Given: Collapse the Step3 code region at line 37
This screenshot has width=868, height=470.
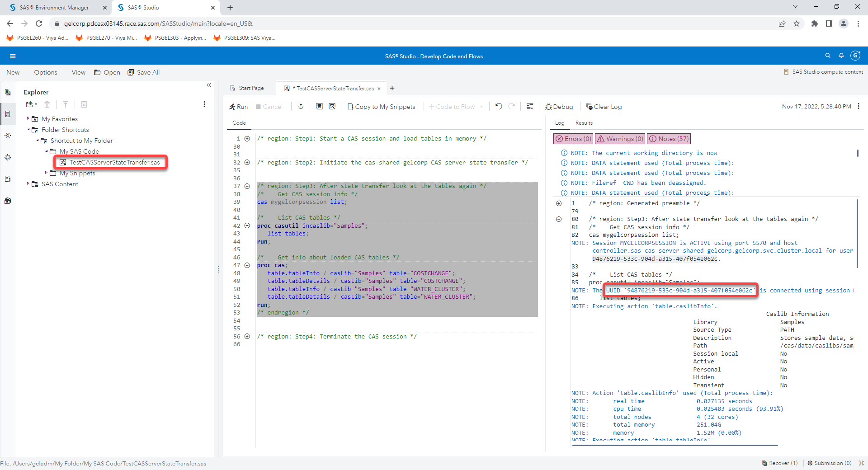Looking at the screenshot, I should click(247, 186).
